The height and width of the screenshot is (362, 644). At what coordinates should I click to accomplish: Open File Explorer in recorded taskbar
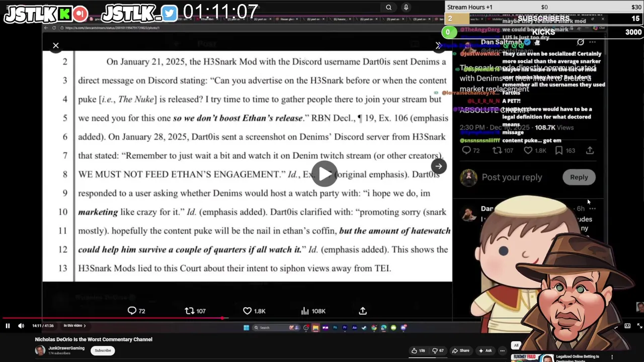coord(315,328)
